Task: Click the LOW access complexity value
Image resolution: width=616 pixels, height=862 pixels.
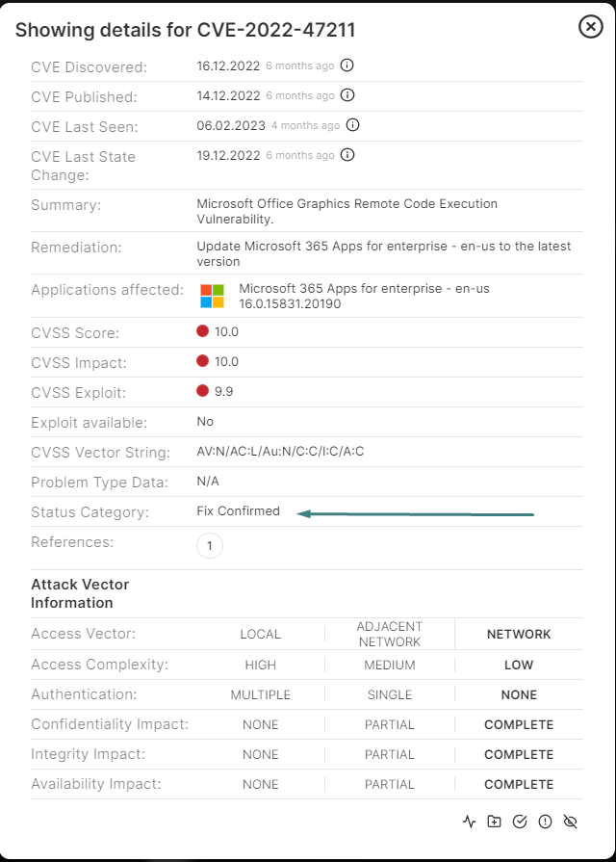Action: click(519, 665)
